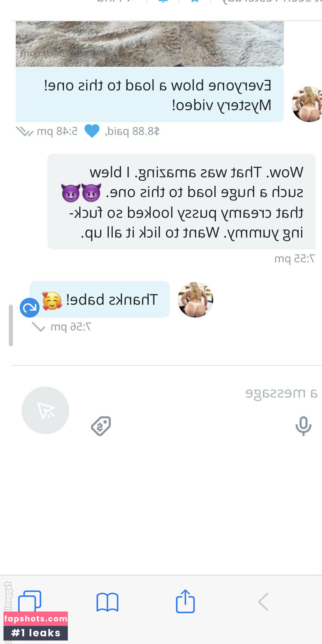Click the avatar beside 'Thanks babe!' message
The height and width of the screenshot is (644, 322).
(x=195, y=300)
